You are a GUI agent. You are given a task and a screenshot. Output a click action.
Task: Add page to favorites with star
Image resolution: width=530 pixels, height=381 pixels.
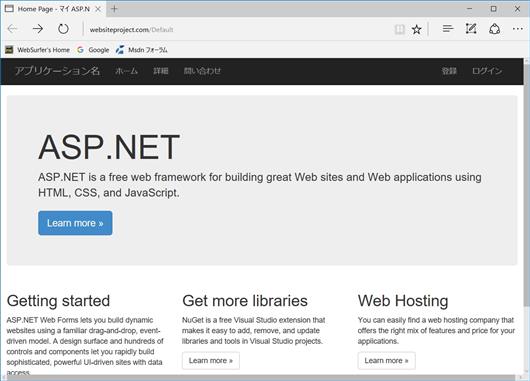point(416,29)
